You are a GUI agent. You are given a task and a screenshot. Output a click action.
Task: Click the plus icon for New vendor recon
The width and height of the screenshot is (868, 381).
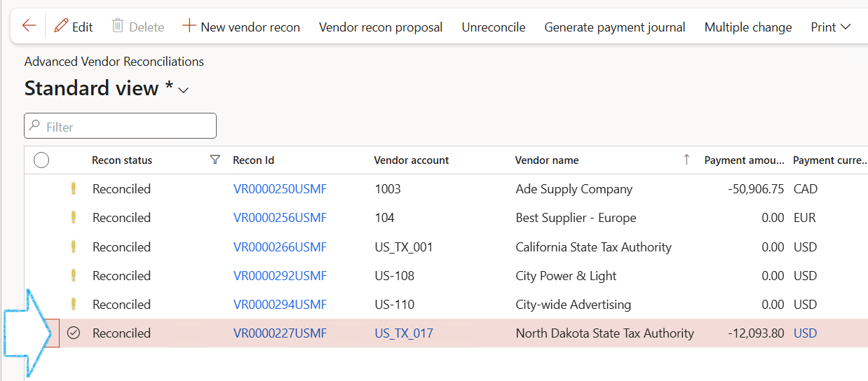(x=189, y=26)
